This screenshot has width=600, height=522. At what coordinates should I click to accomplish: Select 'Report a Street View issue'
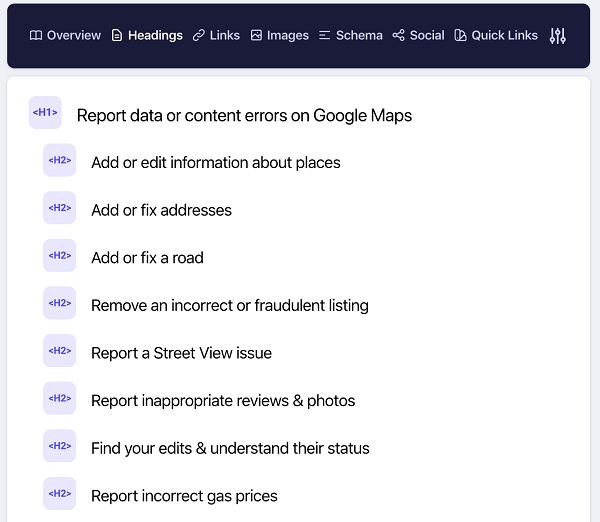181,353
